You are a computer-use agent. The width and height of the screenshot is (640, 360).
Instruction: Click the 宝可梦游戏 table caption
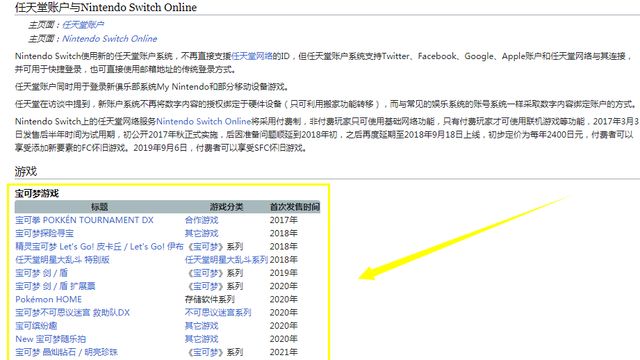(x=37, y=193)
